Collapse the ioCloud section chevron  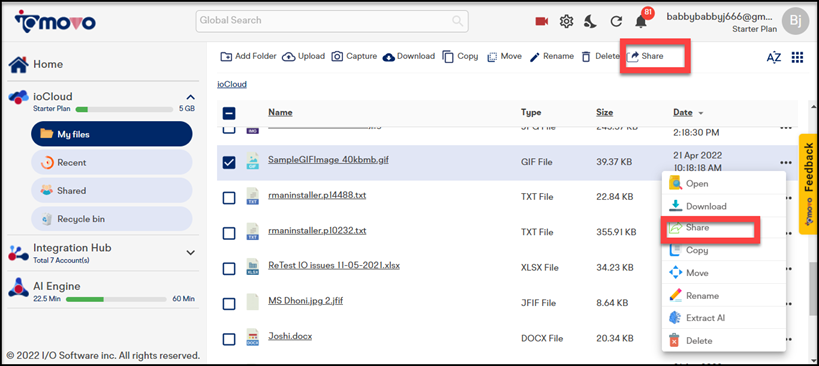pos(191,97)
